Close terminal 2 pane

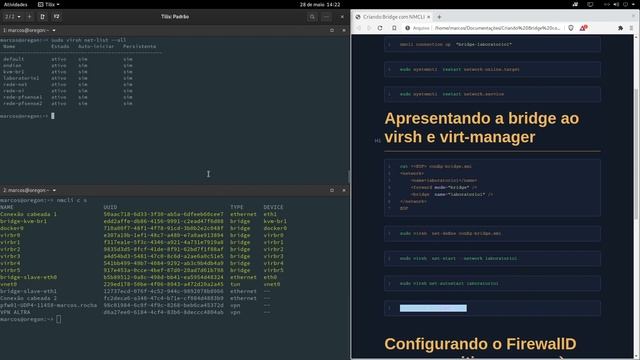pos(344,190)
